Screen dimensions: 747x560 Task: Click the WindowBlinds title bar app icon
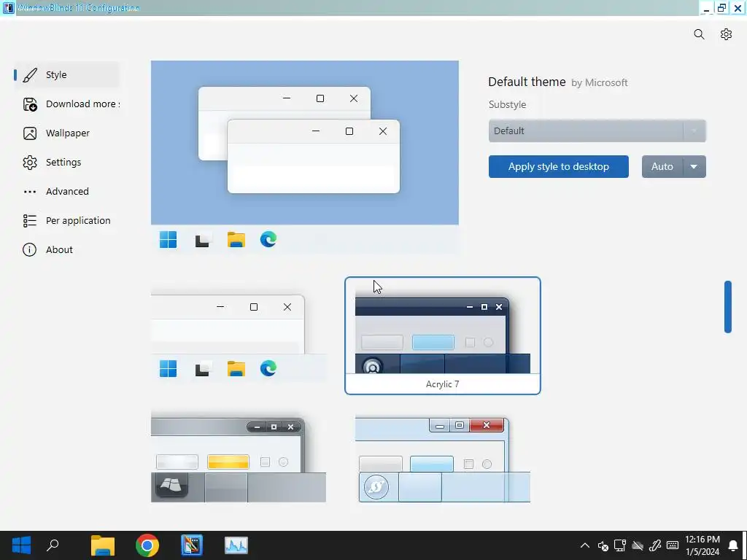tap(9, 7)
